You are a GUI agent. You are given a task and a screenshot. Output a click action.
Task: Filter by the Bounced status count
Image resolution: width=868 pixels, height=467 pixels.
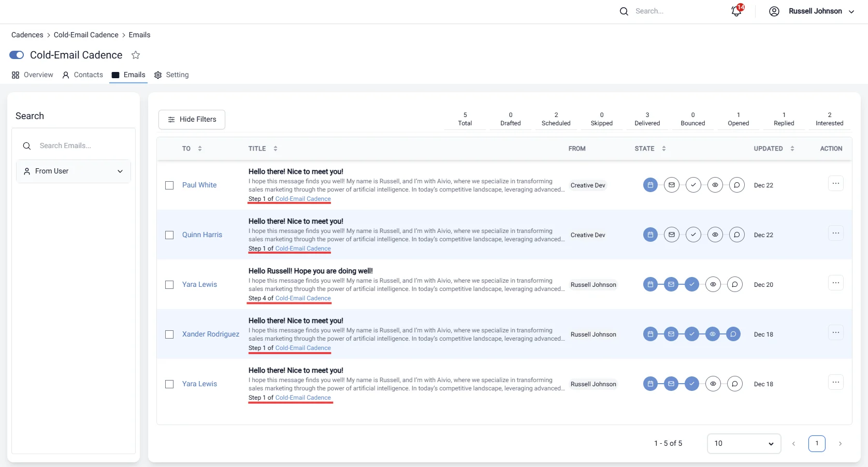pyautogui.click(x=693, y=119)
